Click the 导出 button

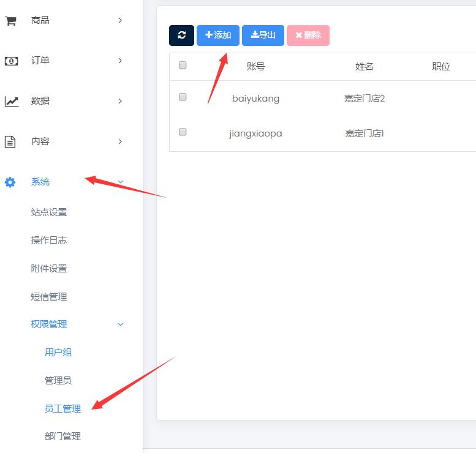(x=263, y=35)
